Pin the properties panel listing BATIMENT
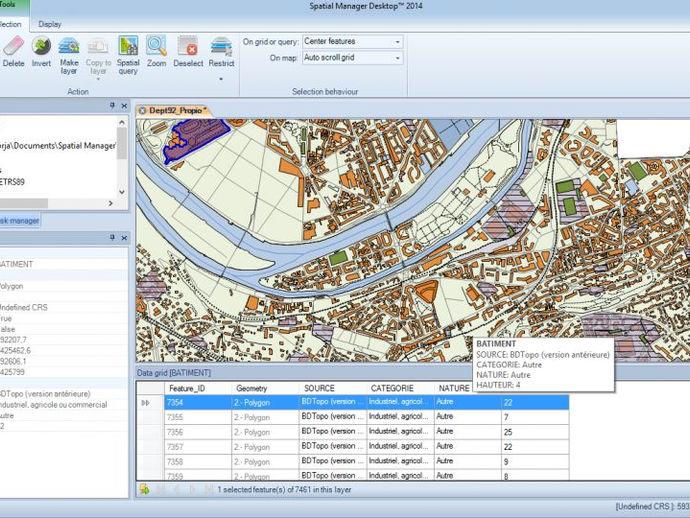The height and width of the screenshot is (518, 690). pyautogui.click(x=112, y=238)
